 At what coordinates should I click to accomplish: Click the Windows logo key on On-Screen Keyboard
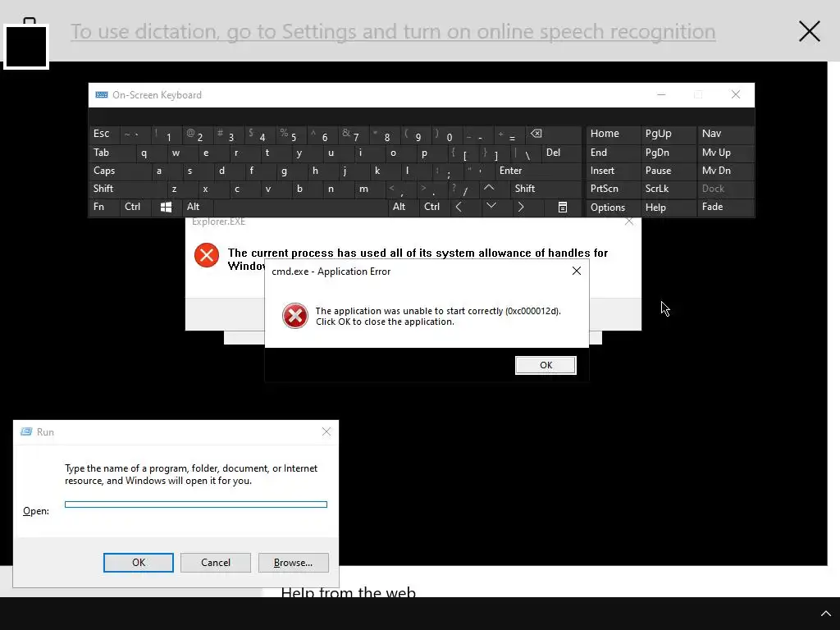tap(166, 207)
